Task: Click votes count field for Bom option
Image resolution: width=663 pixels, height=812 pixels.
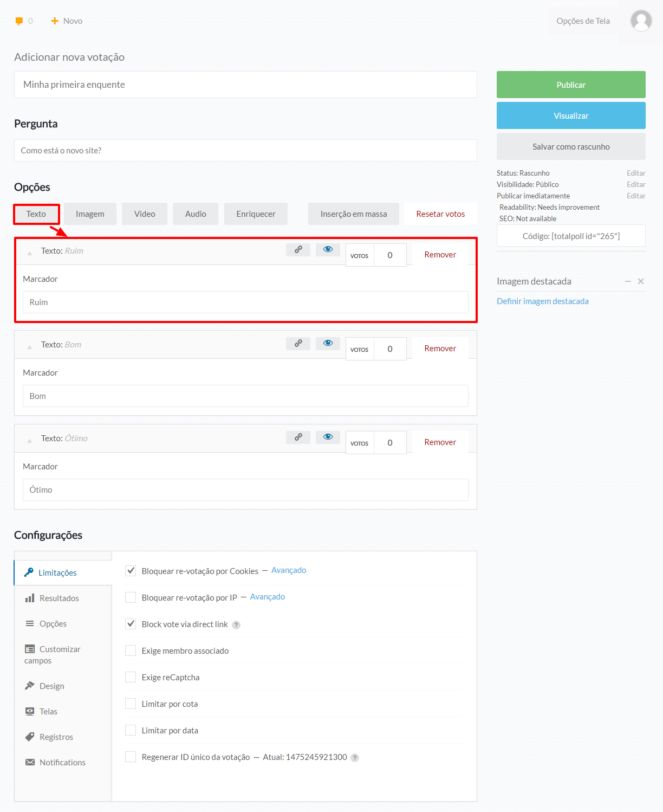Action: pyautogui.click(x=390, y=349)
